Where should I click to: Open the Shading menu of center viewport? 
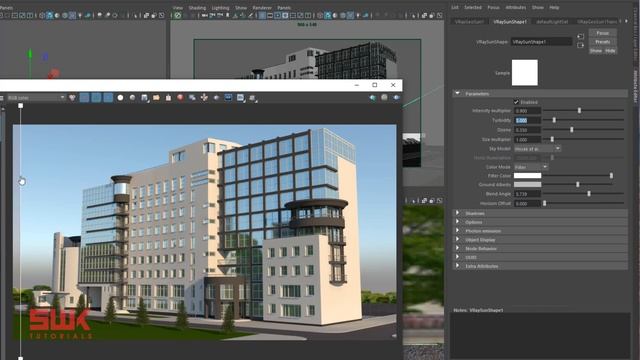pos(197,8)
